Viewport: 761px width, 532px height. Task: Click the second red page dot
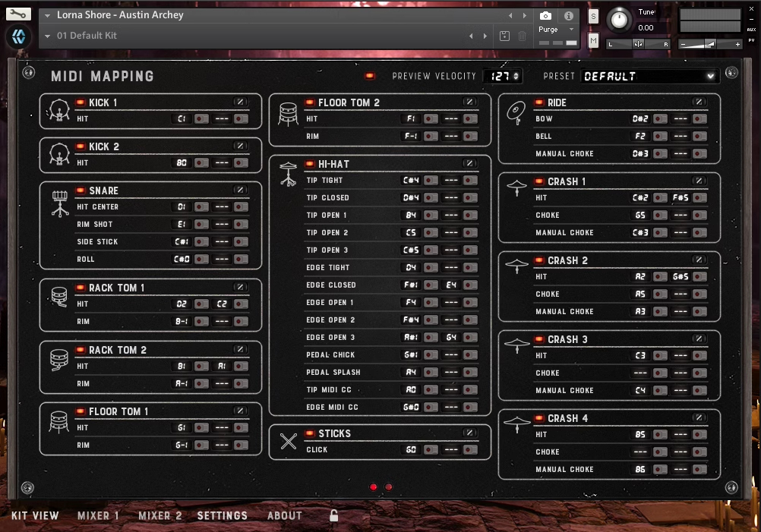coord(389,487)
